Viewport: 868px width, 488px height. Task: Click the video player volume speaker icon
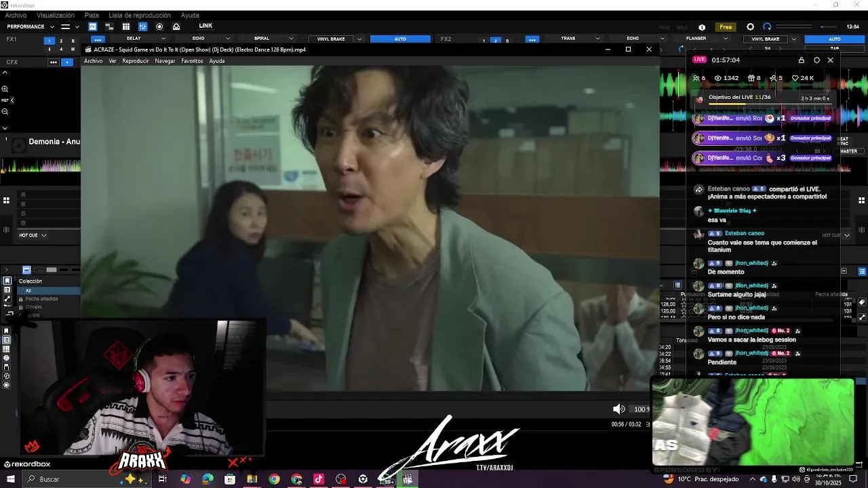tap(618, 409)
